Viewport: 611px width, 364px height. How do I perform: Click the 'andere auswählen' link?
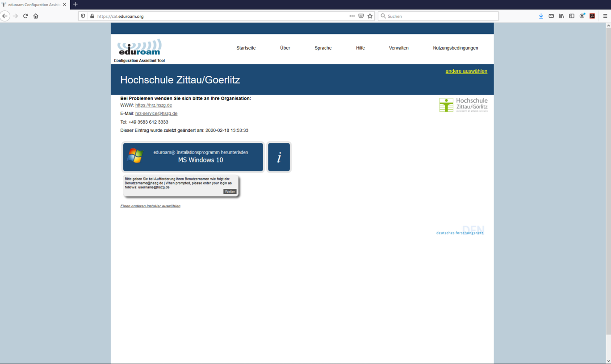pos(466,71)
